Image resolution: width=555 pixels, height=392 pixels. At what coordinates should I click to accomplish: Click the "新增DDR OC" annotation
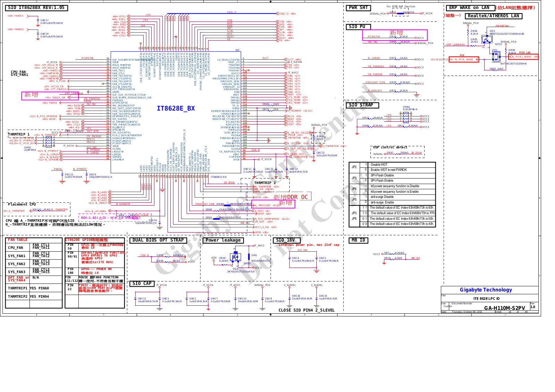pyautogui.click(x=291, y=197)
